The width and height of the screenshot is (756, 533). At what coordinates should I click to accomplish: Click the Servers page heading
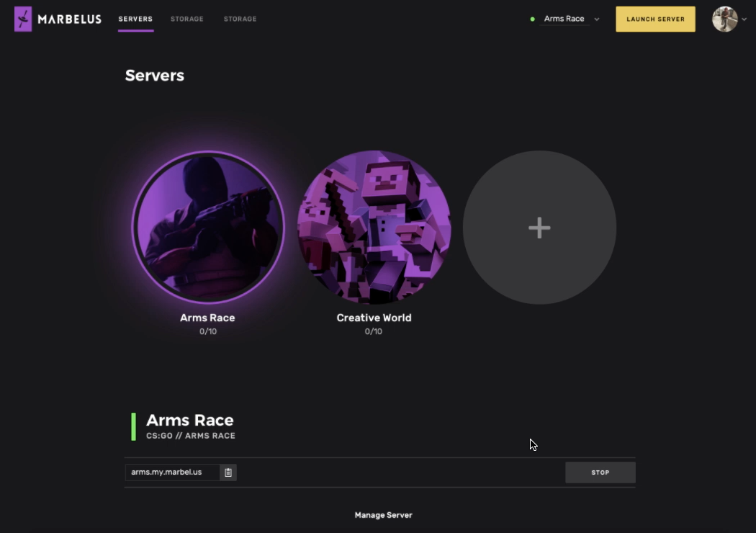click(154, 75)
